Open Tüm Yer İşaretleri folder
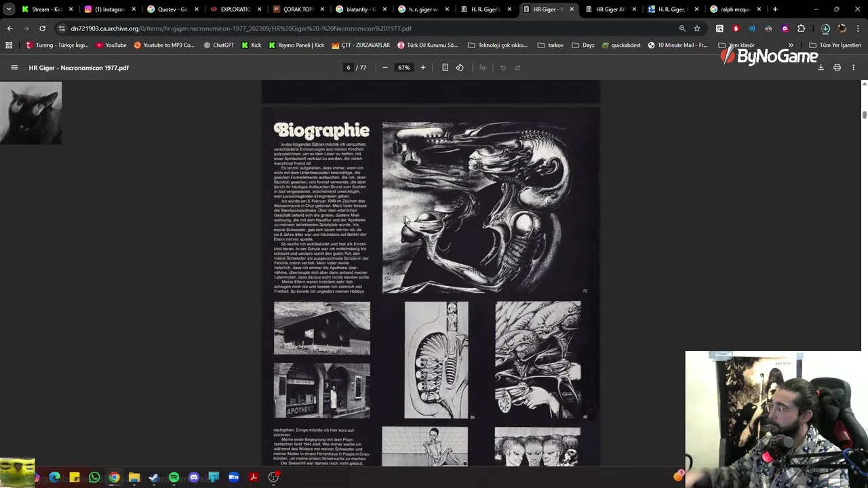The image size is (868, 488). pos(835,45)
